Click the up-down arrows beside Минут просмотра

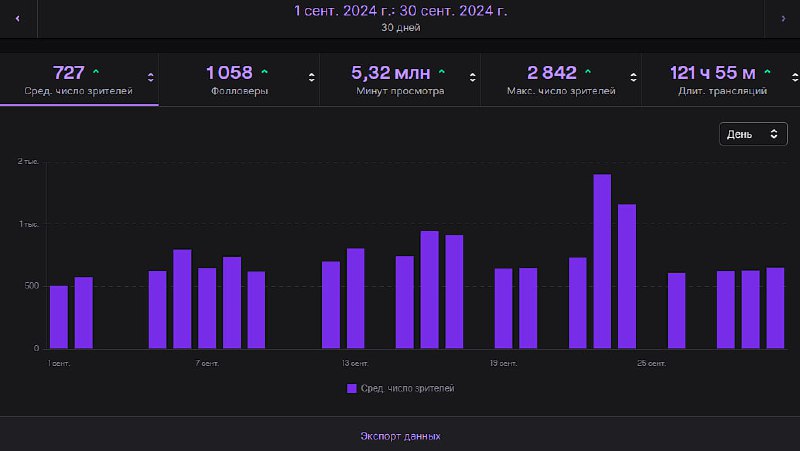pyautogui.click(x=473, y=77)
